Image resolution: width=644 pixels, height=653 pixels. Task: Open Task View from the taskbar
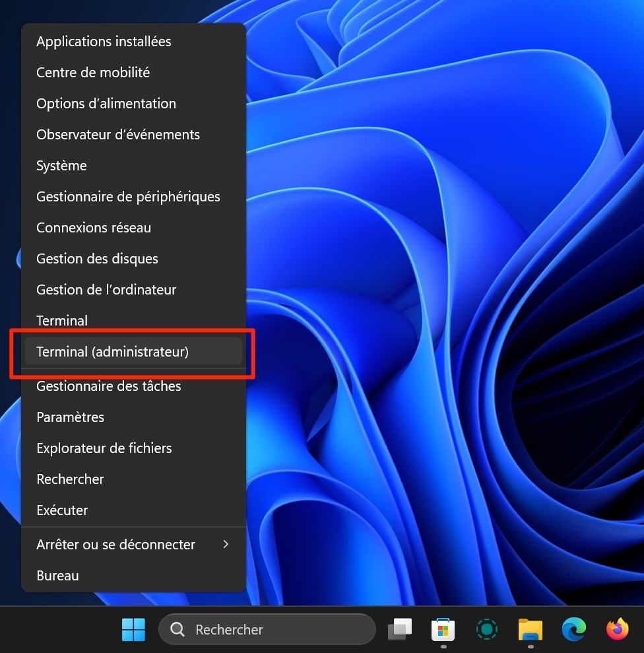(400, 629)
